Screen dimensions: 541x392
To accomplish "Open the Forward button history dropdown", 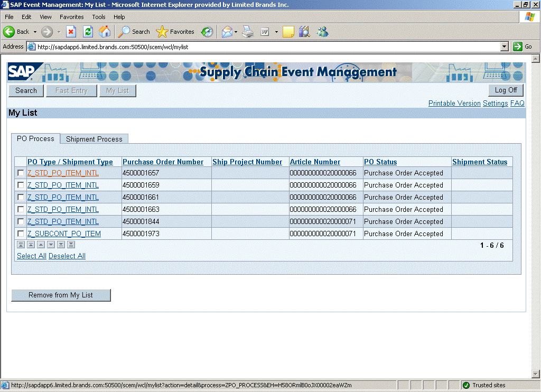I will 59,32.
